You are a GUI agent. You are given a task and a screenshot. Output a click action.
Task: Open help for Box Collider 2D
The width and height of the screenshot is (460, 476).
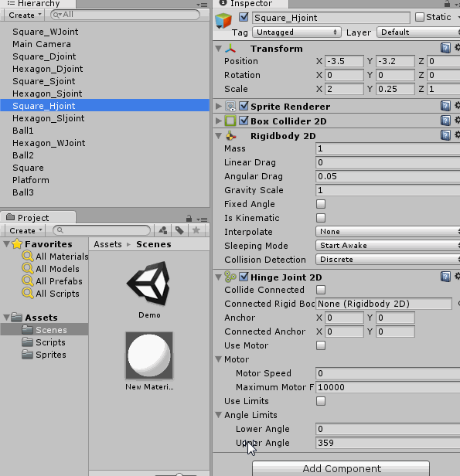(x=445, y=121)
